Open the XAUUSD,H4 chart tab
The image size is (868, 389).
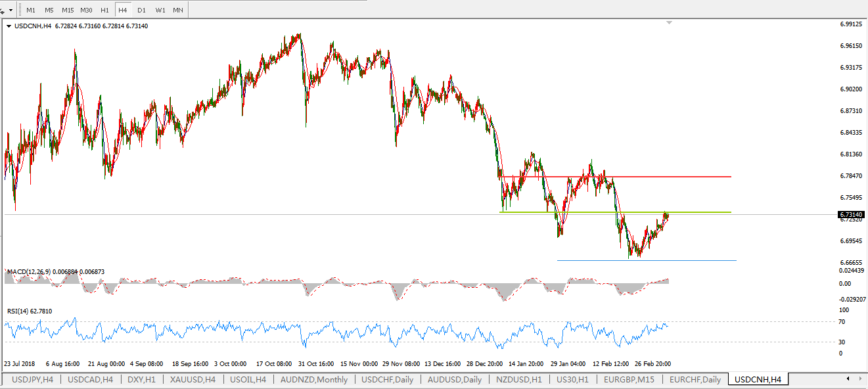[x=193, y=380]
